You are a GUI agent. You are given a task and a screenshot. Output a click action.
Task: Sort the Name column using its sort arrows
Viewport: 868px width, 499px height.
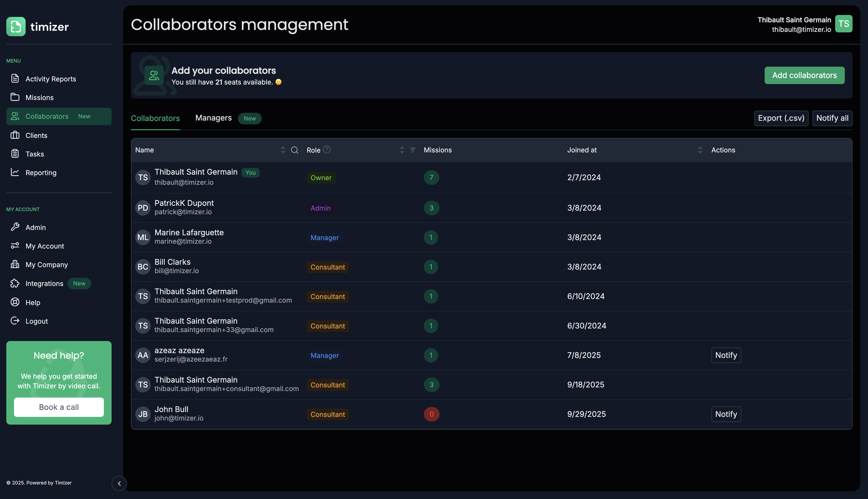tap(283, 150)
